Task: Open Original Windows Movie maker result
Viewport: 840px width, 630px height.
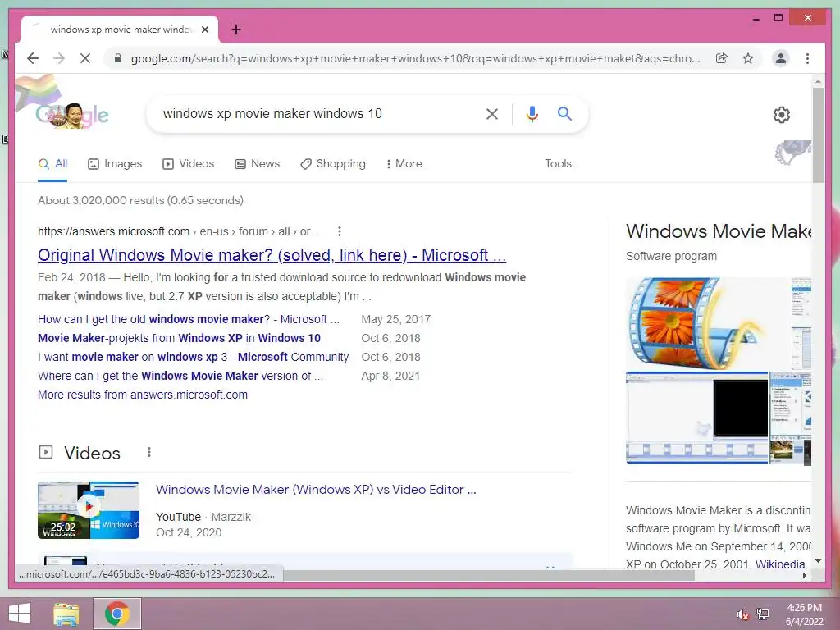Action: tap(272, 255)
